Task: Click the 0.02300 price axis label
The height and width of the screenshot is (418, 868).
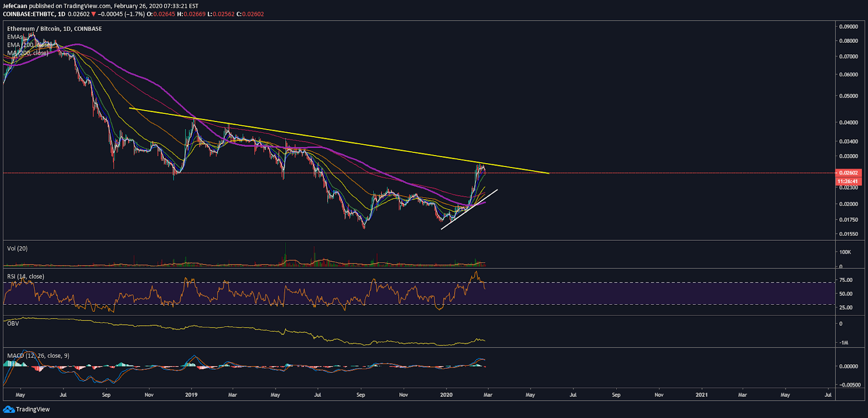Action: [848, 188]
